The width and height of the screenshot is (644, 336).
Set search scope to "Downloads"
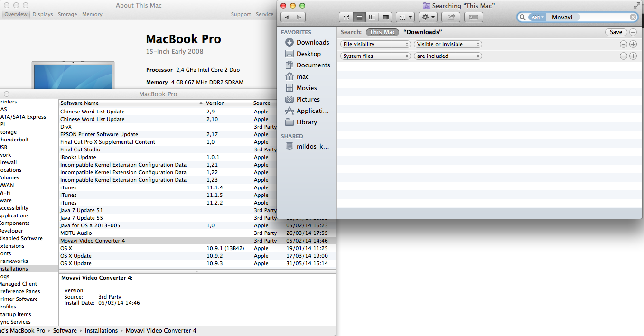(x=423, y=32)
